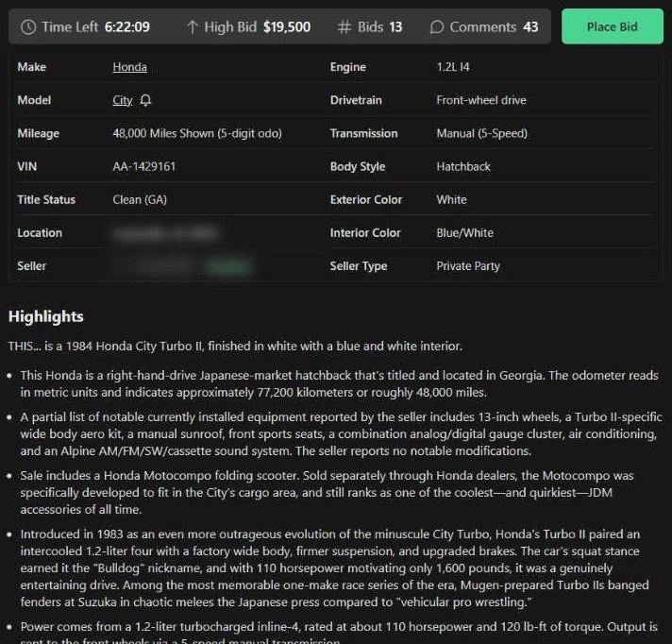
Task: Click the High Bid amount $19,500
Action: pos(287,27)
